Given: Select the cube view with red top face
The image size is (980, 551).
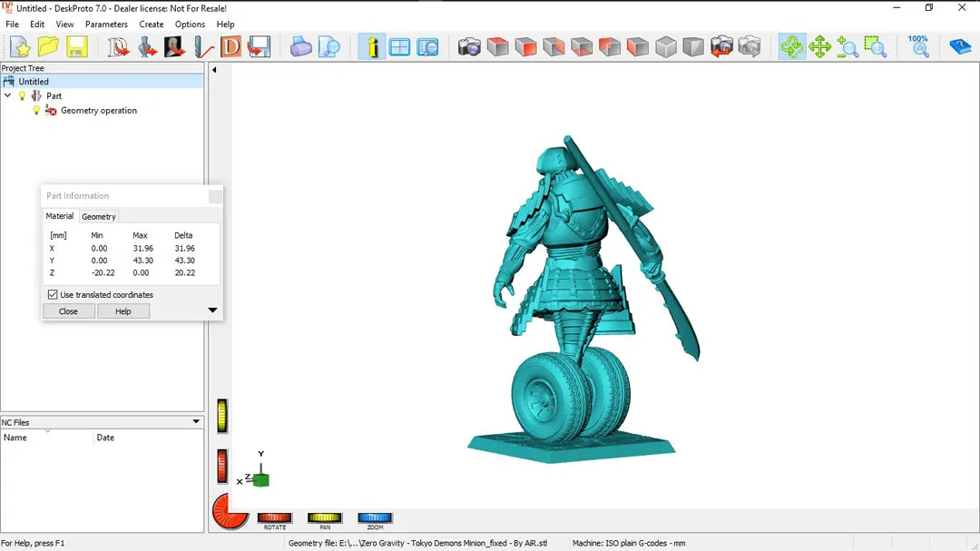Looking at the screenshot, I should [x=497, y=47].
